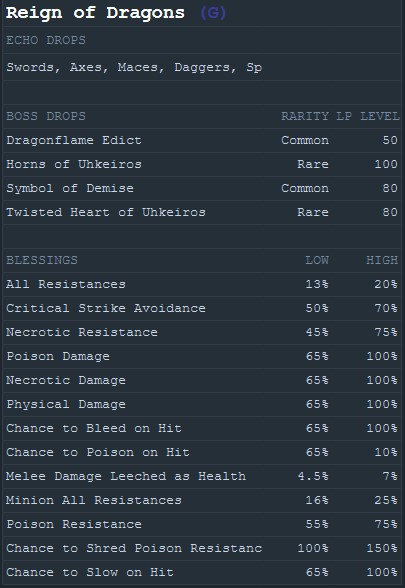Click the echo drops weapon types list
The width and height of the screenshot is (405, 588).
tap(134, 68)
